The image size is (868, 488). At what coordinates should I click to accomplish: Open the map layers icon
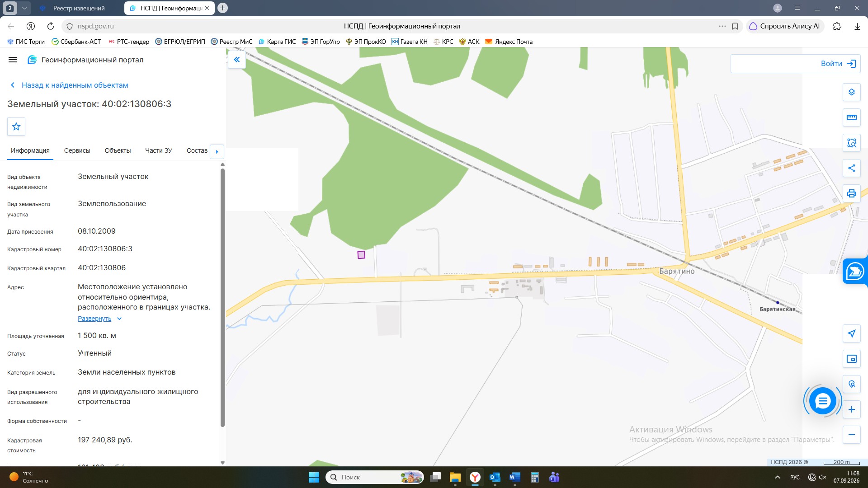(x=852, y=92)
